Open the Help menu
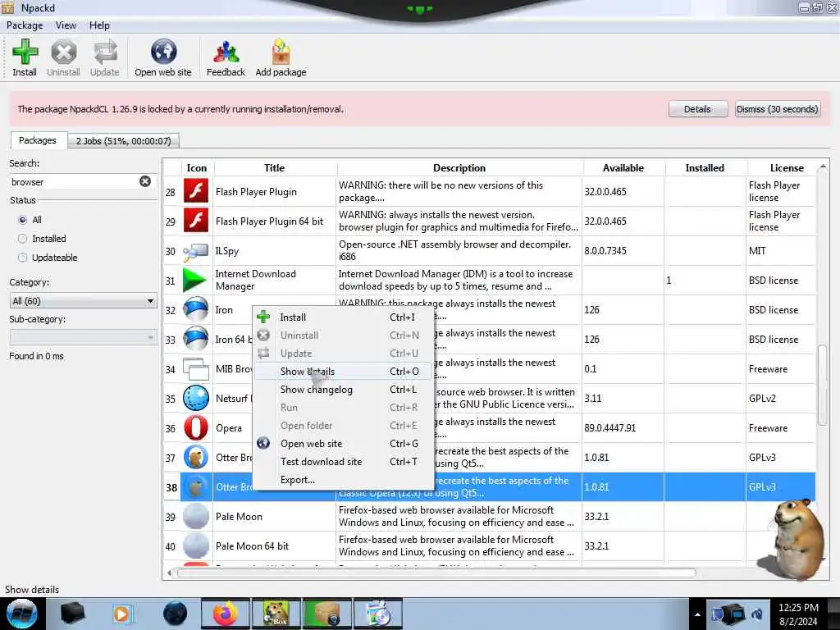The image size is (840, 630). (99, 25)
